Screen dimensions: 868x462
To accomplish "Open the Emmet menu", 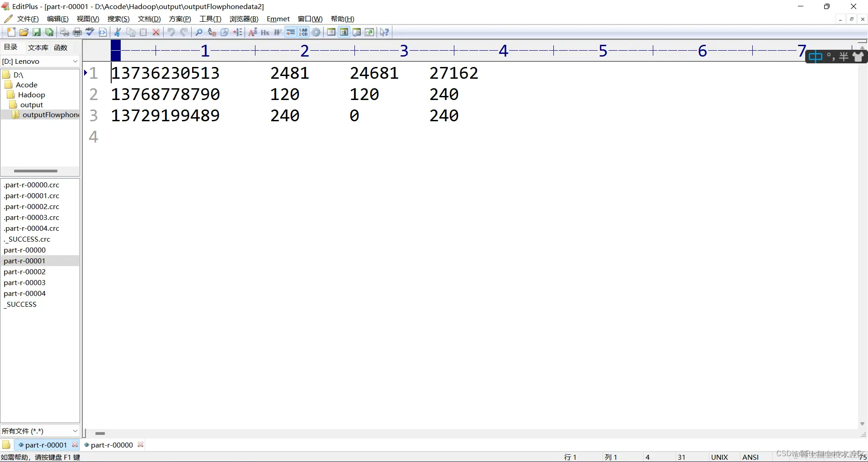I will [278, 19].
